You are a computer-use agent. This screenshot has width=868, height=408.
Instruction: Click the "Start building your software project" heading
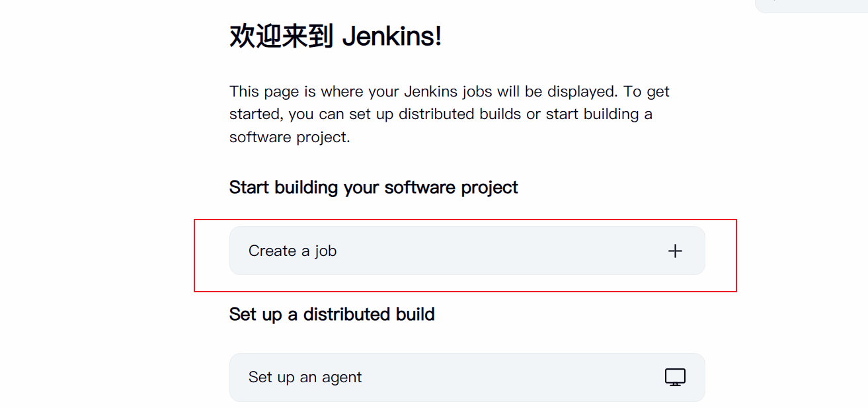(x=374, y=187)
